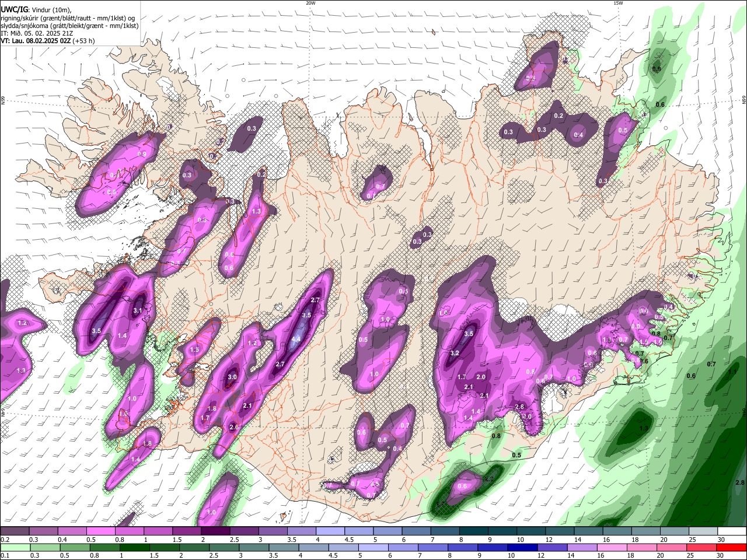Select red swatch labeled 30 in bottom legend row
747x560 pixels.
click(x=732, y=547)
